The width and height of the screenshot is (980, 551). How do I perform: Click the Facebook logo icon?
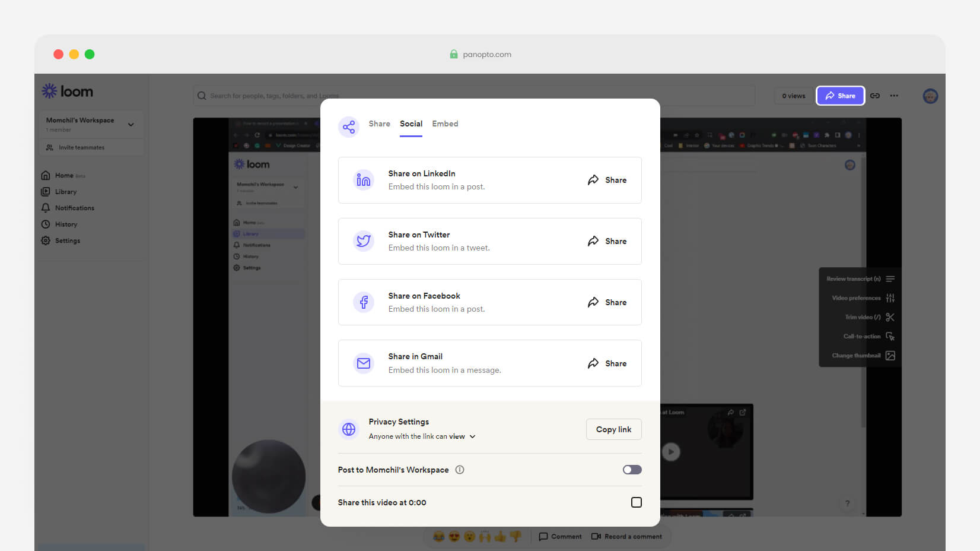coord(364,302)
